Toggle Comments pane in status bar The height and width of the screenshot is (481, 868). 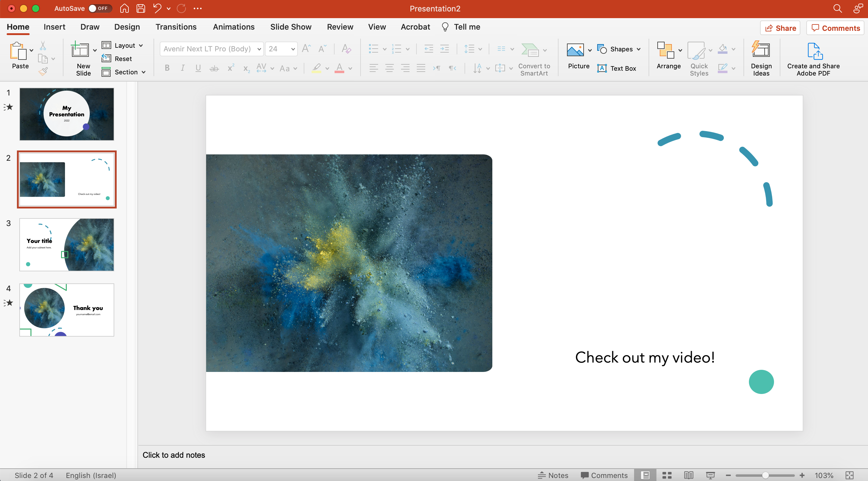click(x=604, y=475)
